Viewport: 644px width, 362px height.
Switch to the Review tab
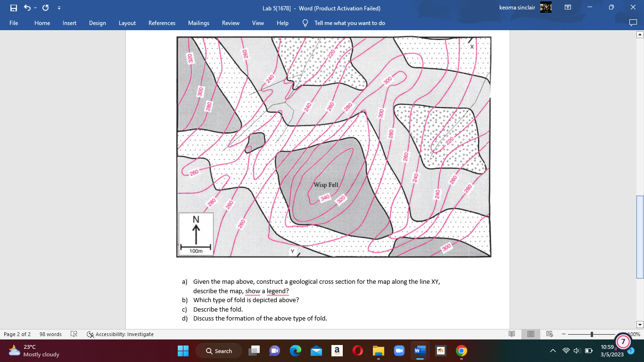tap(231, 23)
